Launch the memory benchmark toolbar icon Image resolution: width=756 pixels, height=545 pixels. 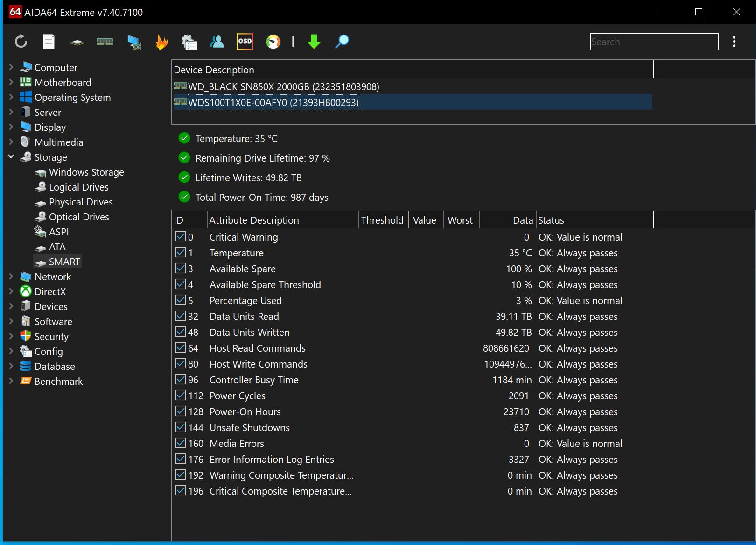coord(105,42)
